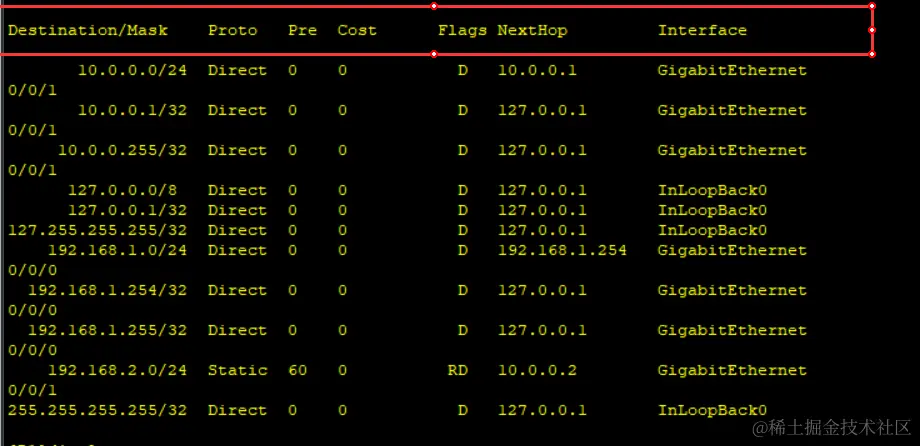The image size is (920, 446).
Task: Click next hop 127.0.0.1 in 127.0.0.0/8 row
Action: click(x=542, y=190)
